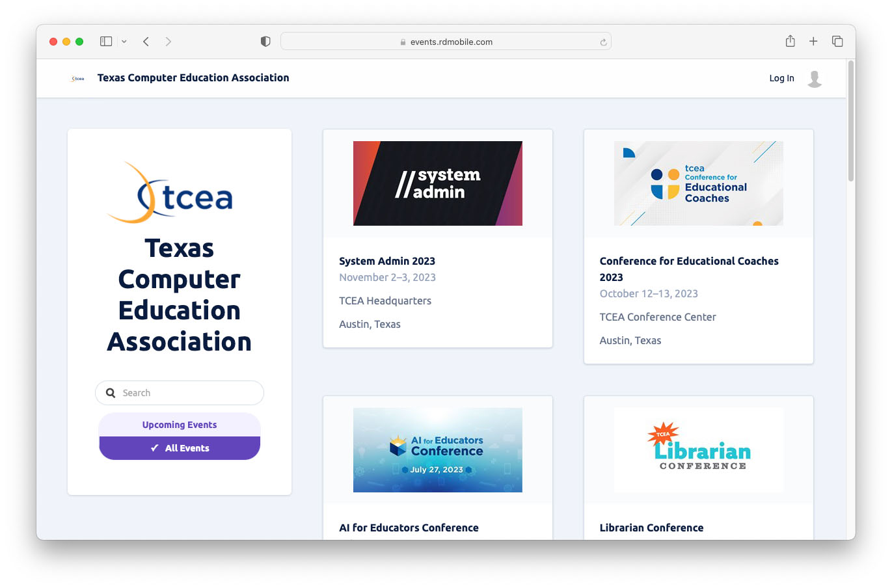Open Conference for Educational Coaches banner image
892x588 pixels.
(699, 183)
